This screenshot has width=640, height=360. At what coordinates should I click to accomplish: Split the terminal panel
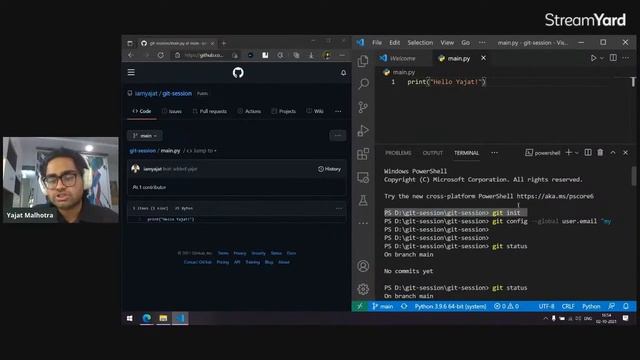588,152
